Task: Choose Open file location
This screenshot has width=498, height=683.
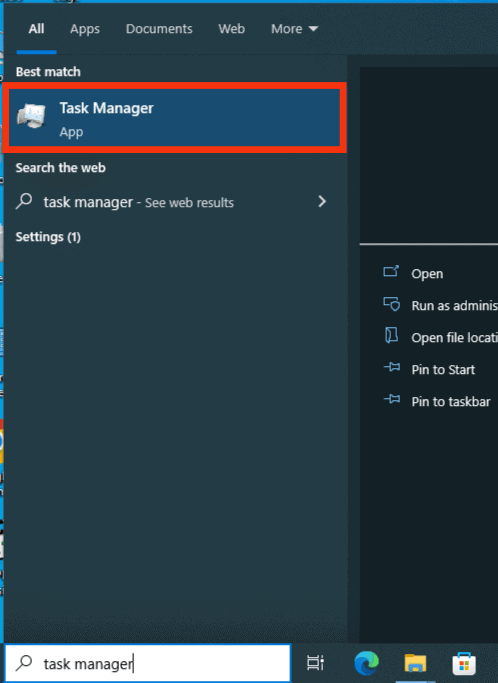Action: pos(454,338)
